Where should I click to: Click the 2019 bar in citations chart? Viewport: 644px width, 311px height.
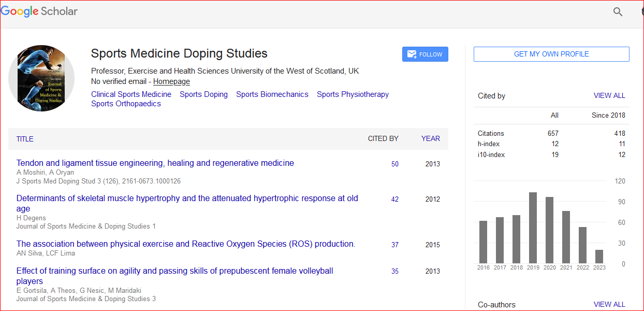pyautogui.click(x=533, y=228)
